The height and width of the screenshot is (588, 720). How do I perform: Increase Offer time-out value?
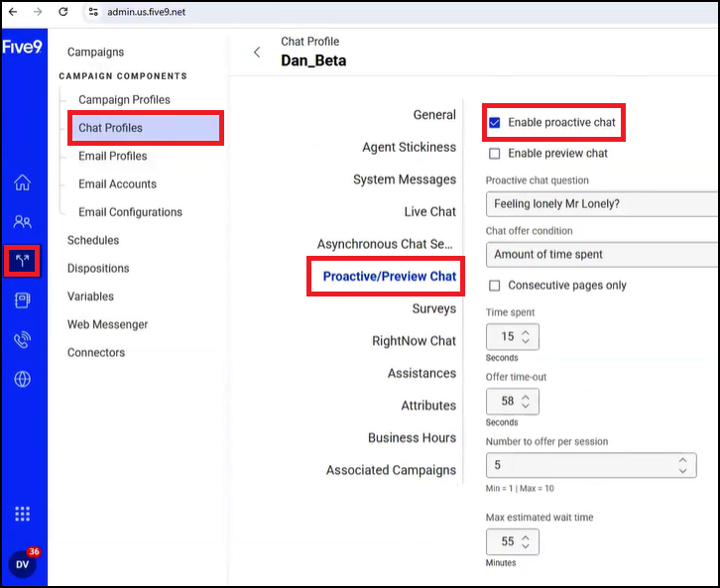pos(526,397)
